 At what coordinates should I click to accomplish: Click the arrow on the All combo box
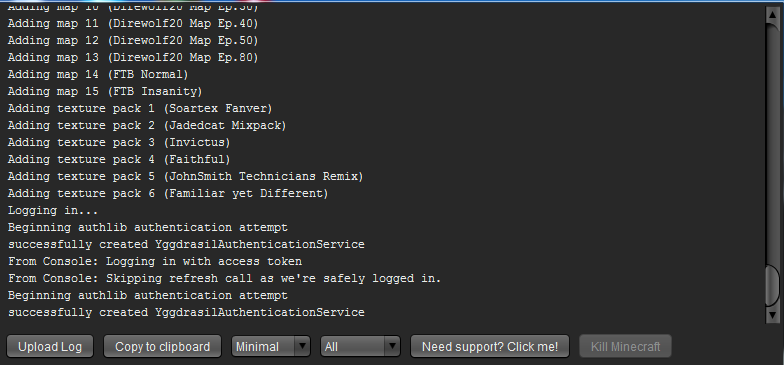(392, 346)
